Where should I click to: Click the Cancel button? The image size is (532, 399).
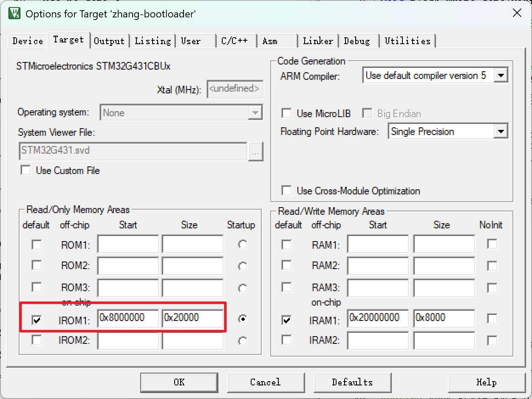click(266, 382)
